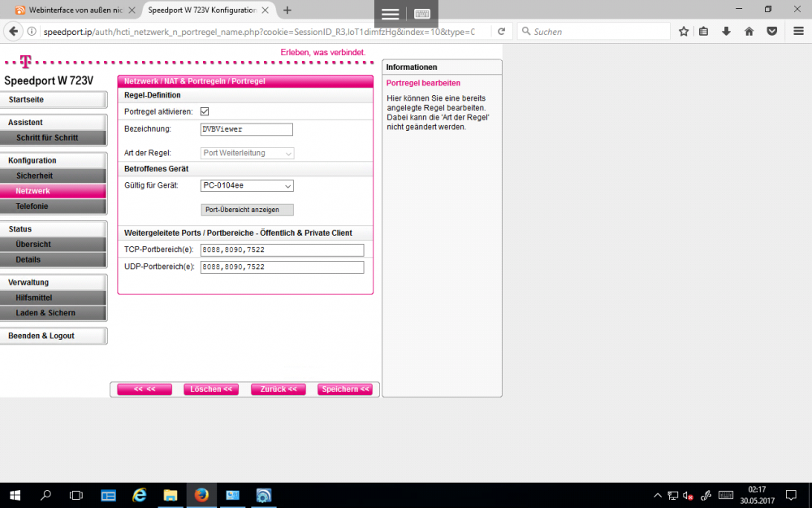The height and width of the screenshot is (508, 812).
Task: Click Beenden & Logout
Action: pos(54,336)
